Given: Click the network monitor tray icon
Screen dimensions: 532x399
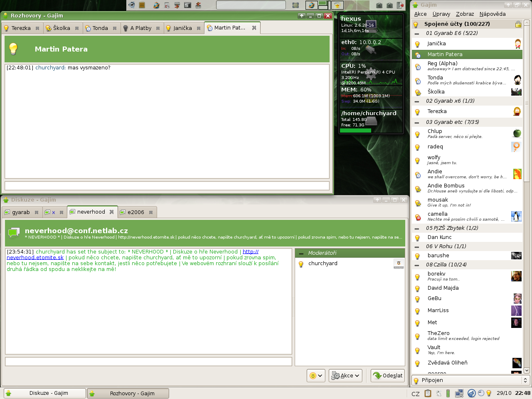Looking at the screenshot, I should 459,393.
